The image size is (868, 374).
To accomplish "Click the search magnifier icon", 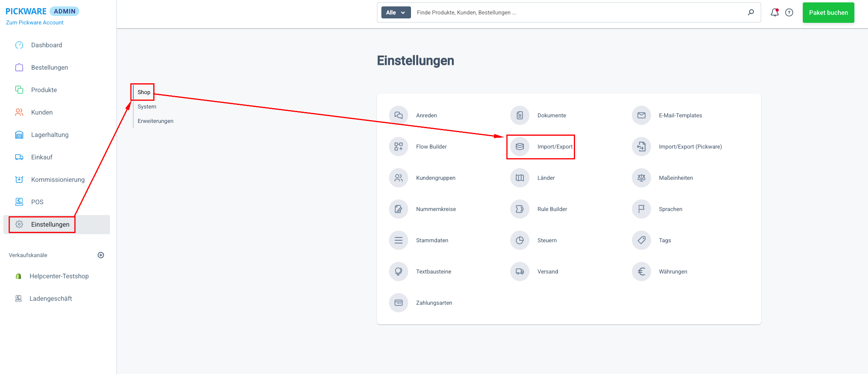I will (x=751, y=12).
